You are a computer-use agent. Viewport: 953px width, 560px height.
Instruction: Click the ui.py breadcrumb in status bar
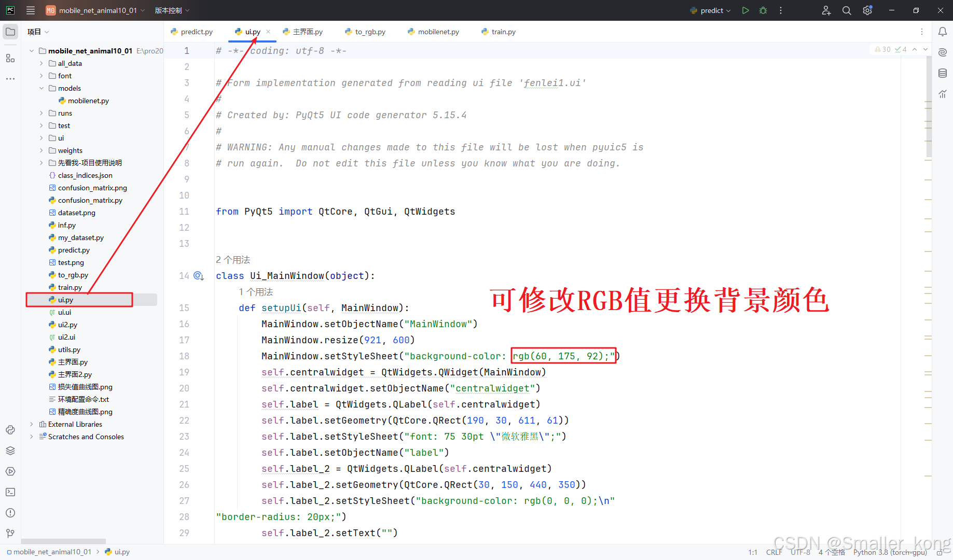(x=118, y=552)
